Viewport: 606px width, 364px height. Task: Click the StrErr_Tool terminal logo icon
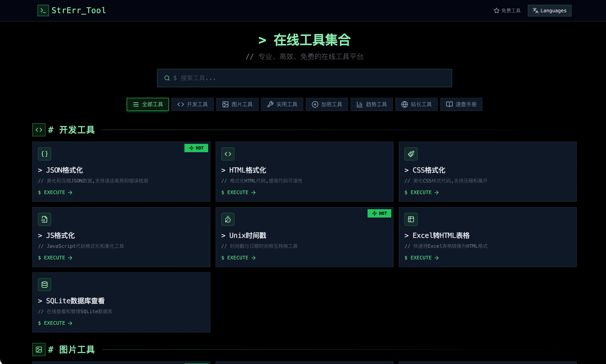click(x=43, y=11)
